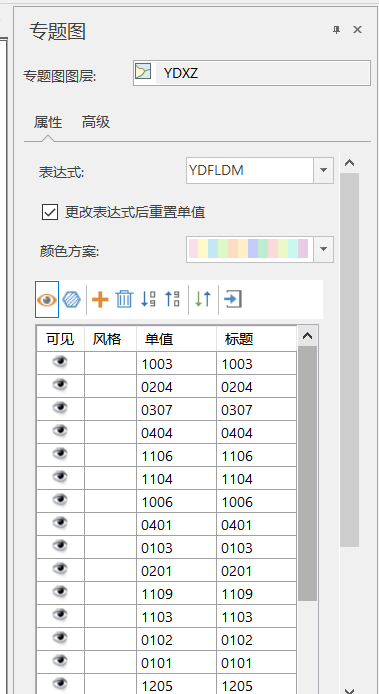
Task: Open style cell of row 0307
Action: pos(110,409)
